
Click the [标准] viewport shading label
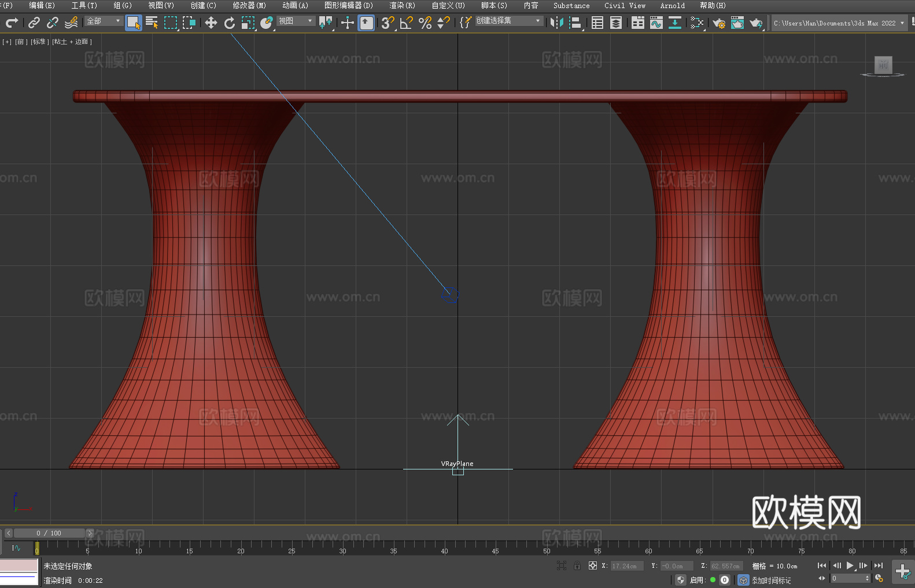[39, 42]
